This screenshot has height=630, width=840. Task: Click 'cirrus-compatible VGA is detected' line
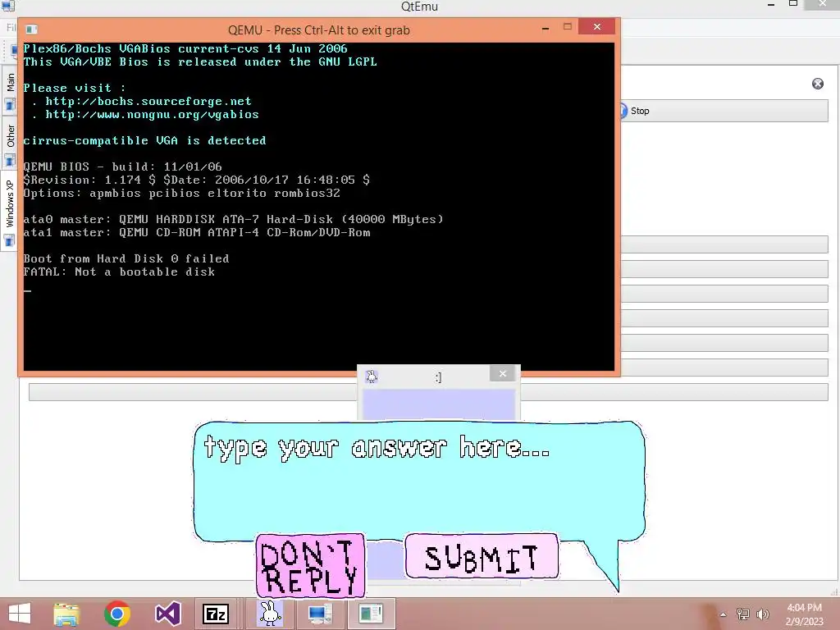tap(144, 140)
